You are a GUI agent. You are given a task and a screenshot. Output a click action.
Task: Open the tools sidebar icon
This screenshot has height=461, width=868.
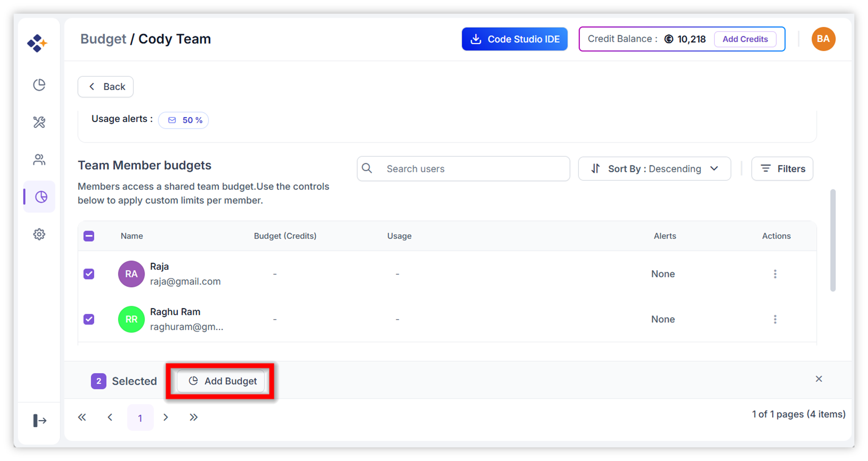coord(39,122)
